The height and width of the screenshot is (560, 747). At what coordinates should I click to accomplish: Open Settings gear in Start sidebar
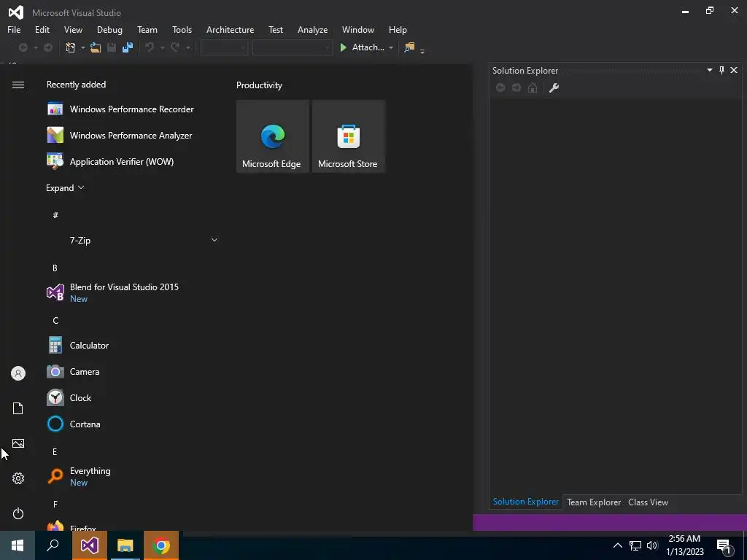[18, 478]
